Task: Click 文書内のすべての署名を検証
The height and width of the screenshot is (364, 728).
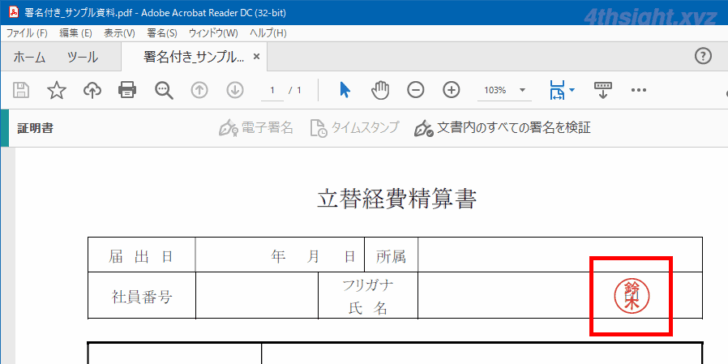Action: 502,128
